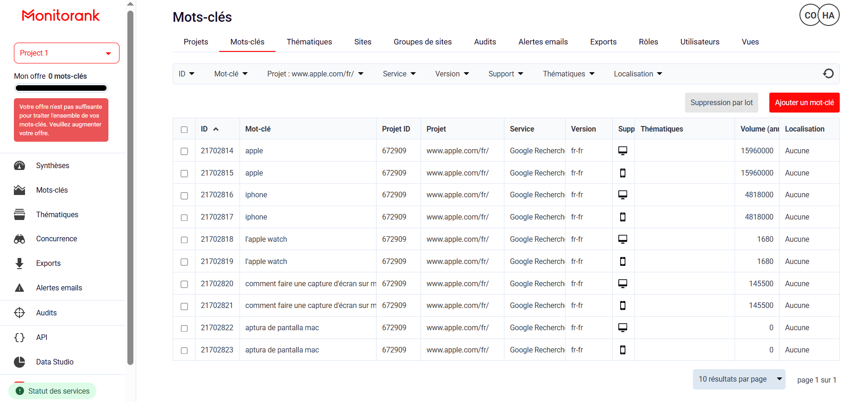This screenshot has width=868, height=402.
Task: Check the box for keyword ID 21702815
Action: [x=184, y=174]
